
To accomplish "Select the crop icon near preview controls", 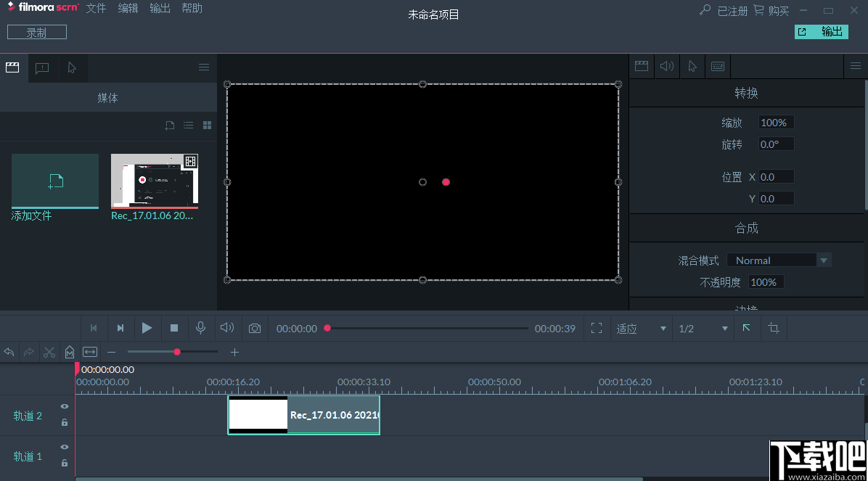I will pyautogui.click(x=773, y=328).
